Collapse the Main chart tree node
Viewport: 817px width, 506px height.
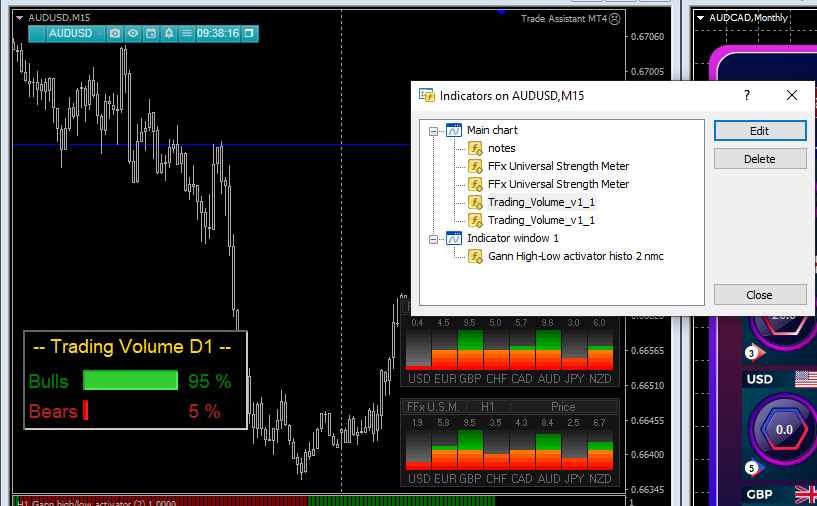click(433, 131)
